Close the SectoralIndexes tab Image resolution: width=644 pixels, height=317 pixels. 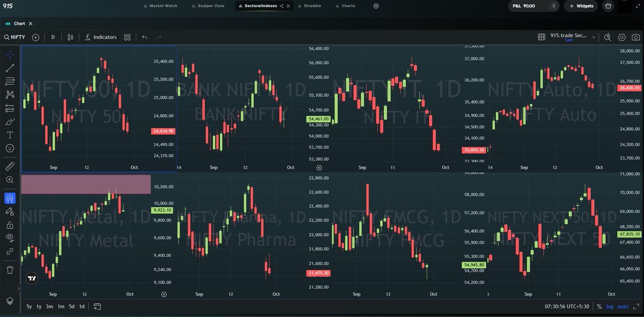point(289,6)
